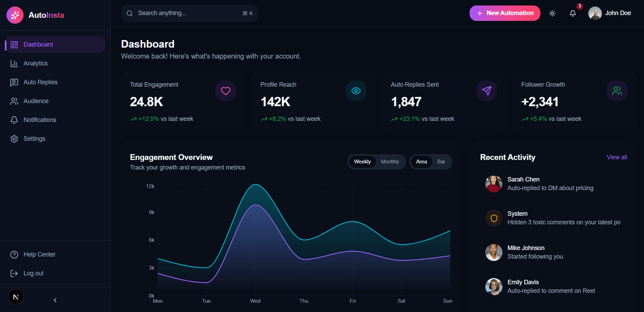The height and width of the screenshot is (312, 644).
Task: Select the Auto Replies sidebar icon
Action: 14,82
